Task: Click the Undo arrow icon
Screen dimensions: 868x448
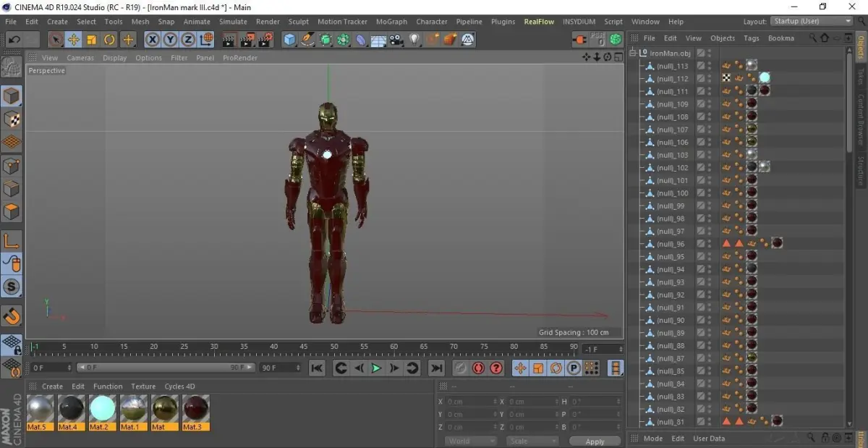Action: (x=14, y=40)
